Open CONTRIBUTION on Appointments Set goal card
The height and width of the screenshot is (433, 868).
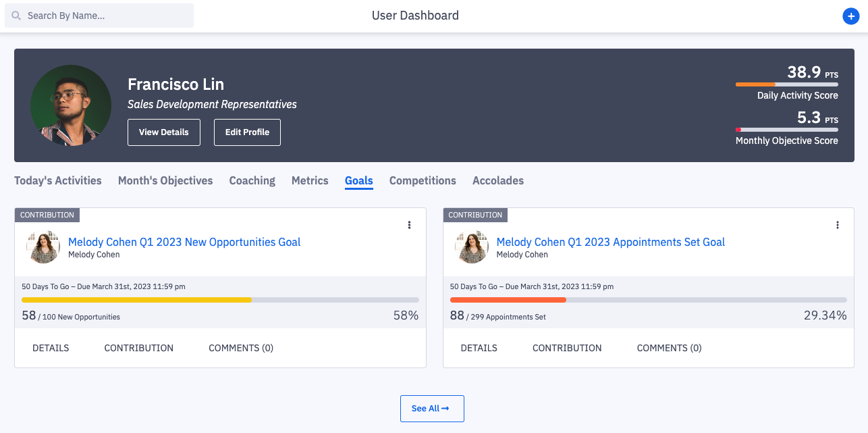tap(567, 348)
